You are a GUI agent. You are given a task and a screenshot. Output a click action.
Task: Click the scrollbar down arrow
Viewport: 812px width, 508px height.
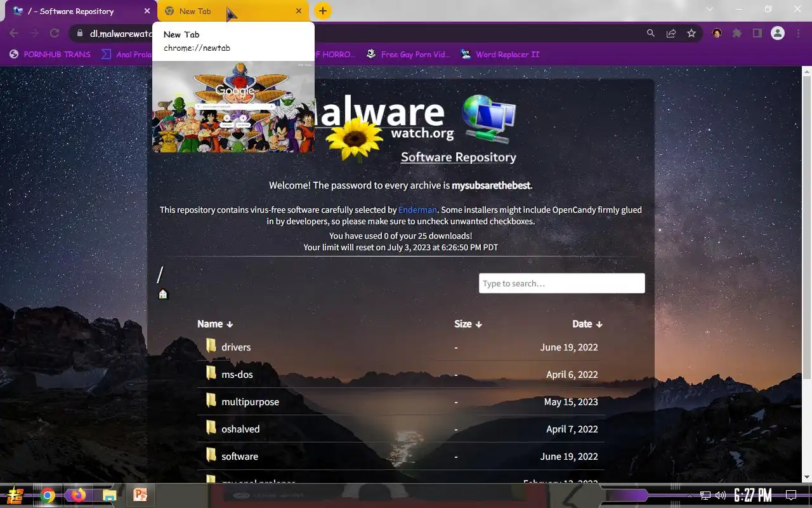coord(807,477)
